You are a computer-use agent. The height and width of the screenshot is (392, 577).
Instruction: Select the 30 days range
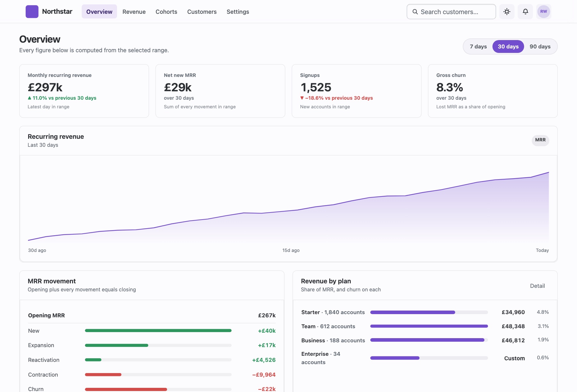(508, 46)
